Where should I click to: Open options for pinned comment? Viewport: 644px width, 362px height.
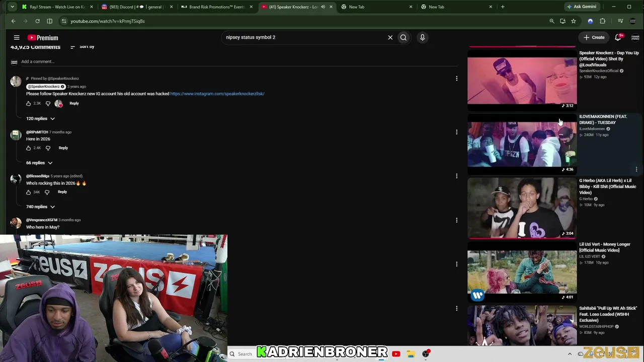(456, 78)
